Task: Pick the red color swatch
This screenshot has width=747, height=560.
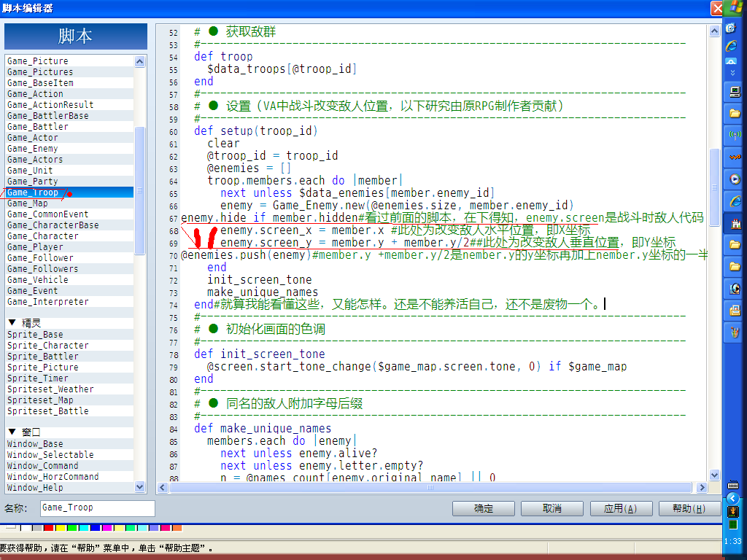Action: (49, 528)
